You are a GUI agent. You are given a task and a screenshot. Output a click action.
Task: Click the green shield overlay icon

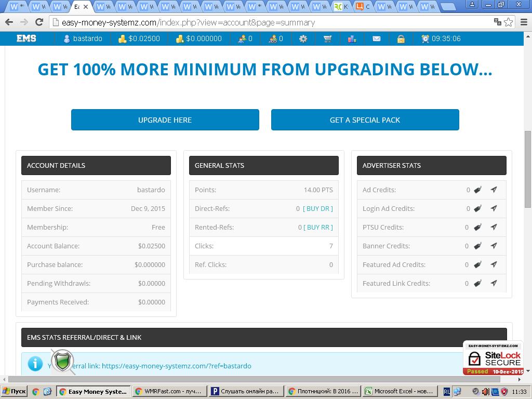[x=63, y=362]
